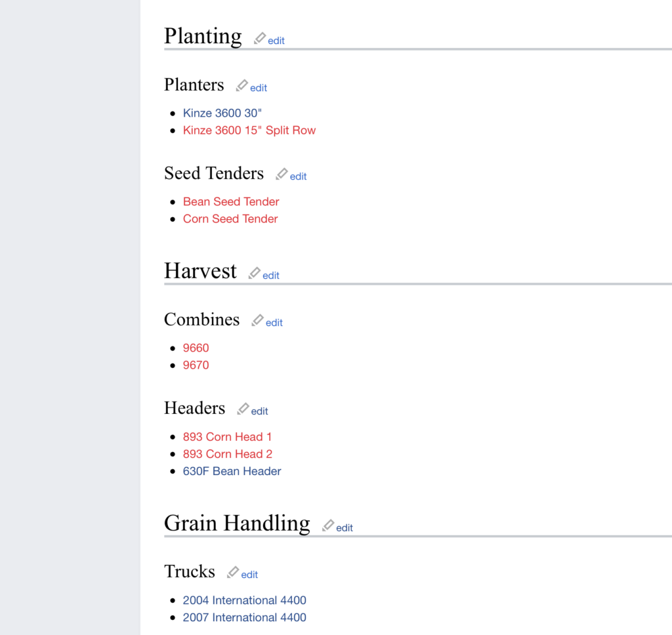
Task: Open the 2007 International 4400 link
Action: point(244,617)
